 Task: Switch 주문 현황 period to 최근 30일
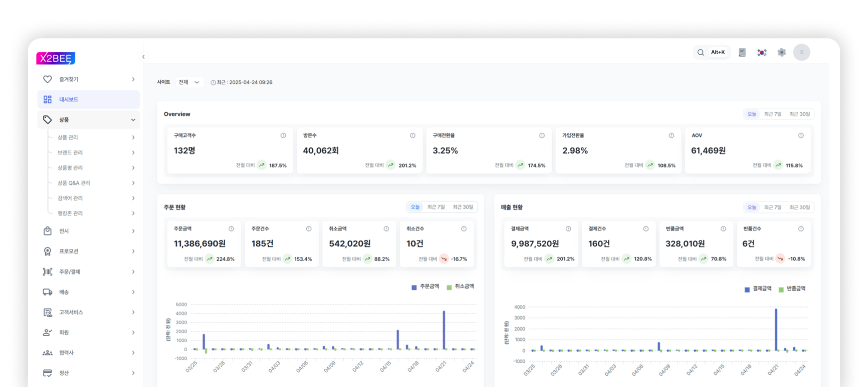click(463, 207)
